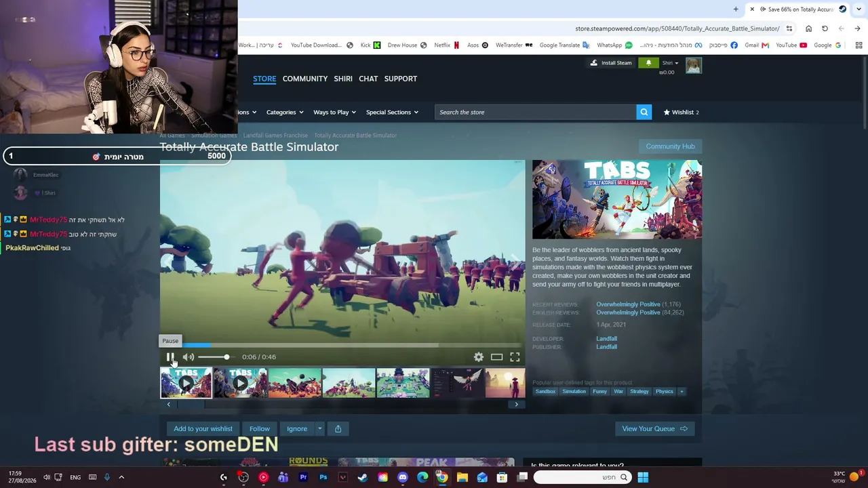The image size is (868, 488).
Task: Open the COMMUNITY menu
Action: (x=305, y=79)
